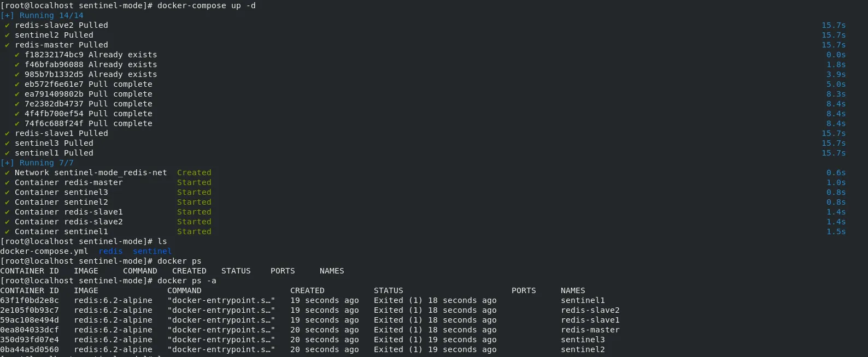Screen dimensions: 868x357
Task: Click layer ID 74f6c688f24f
Action: point(54,123)
